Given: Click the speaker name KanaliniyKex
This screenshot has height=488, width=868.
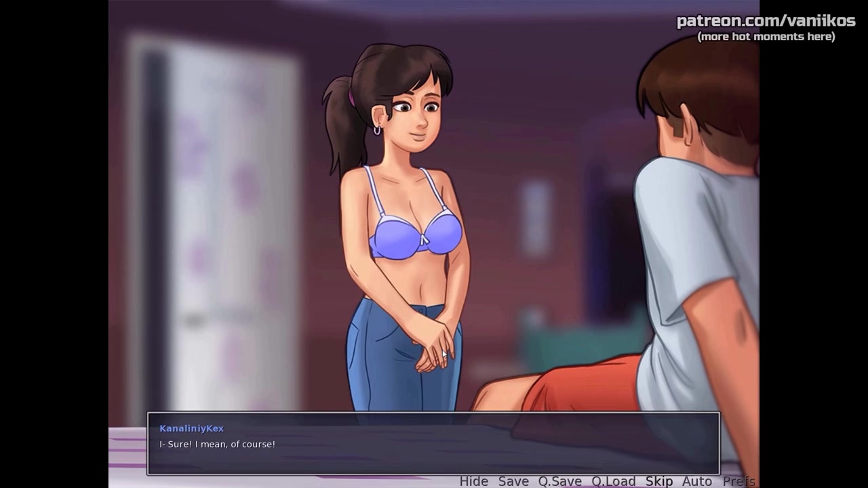Looking at the screenshot, I should point(191,428).
